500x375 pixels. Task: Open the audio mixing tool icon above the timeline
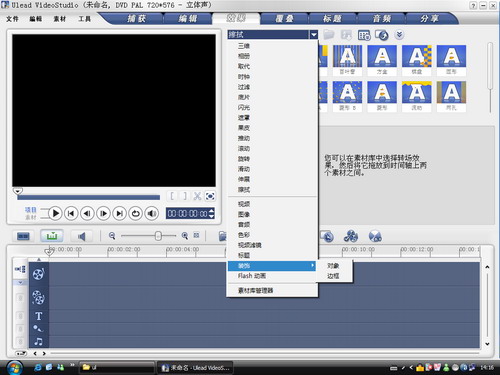351,236
